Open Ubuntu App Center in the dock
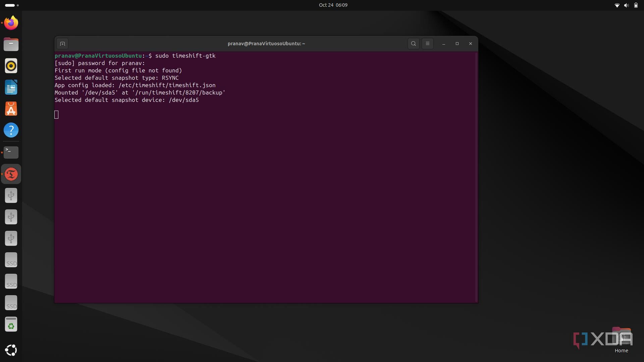This screenshot has width=644, height=362. pyautogui.click(x=11, y=109)
